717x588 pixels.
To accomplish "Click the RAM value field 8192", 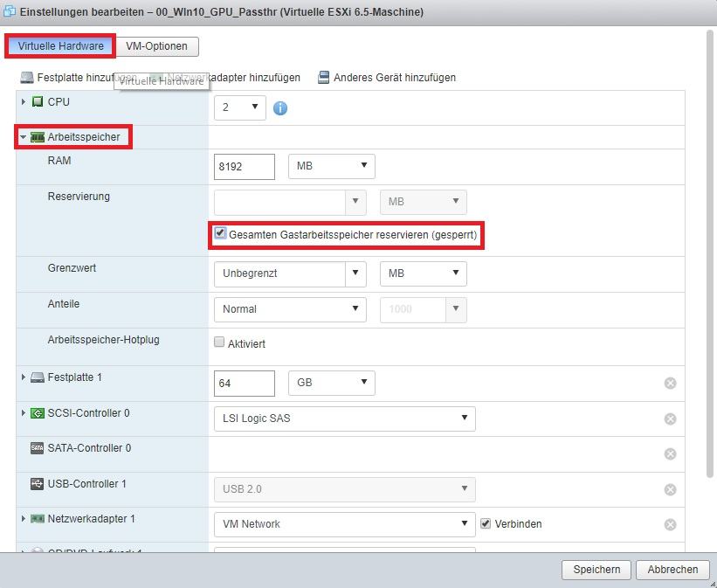I will (x=245, y=167).
